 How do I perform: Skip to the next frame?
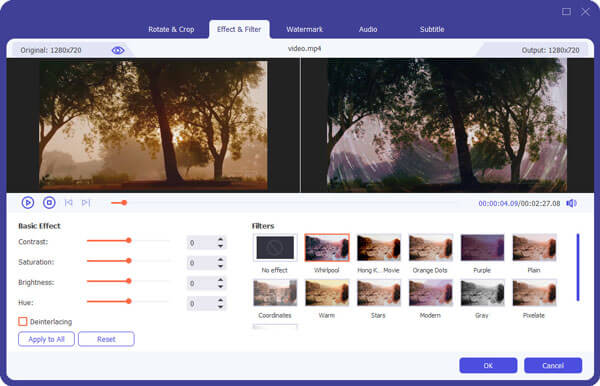86,203
